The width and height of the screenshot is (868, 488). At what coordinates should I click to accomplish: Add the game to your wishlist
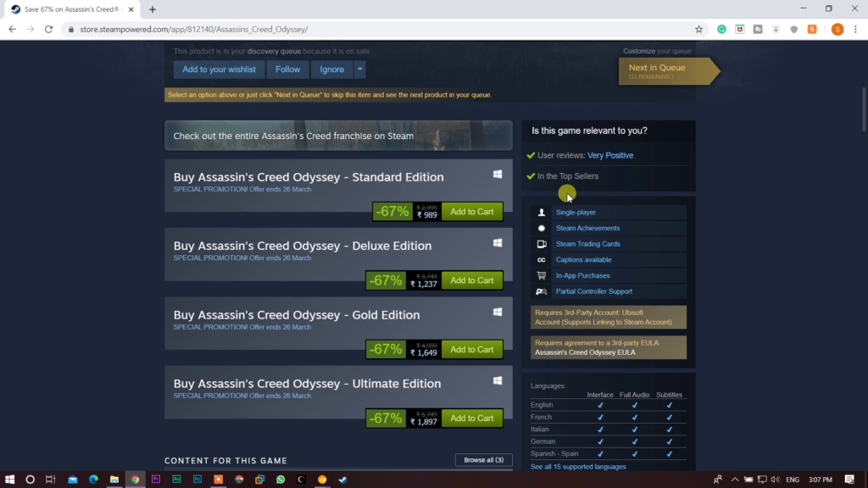tap(220, 69)
